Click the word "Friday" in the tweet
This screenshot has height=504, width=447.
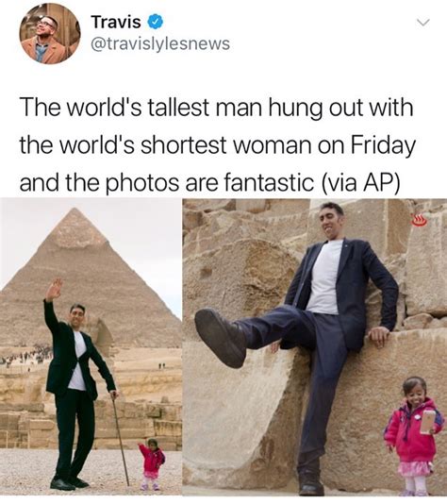pos(383,145)
